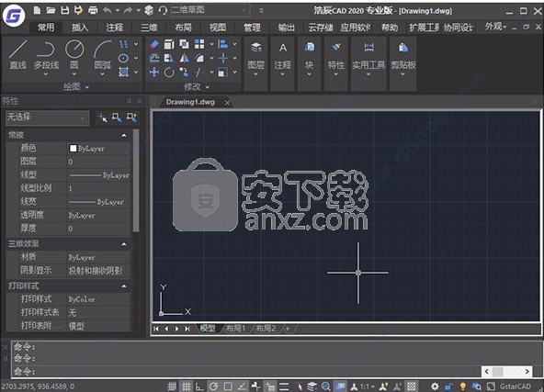This screenshot has height=392, width=544.
Task: Open the 无选择 selection dropdown
Action: (47, 118)
